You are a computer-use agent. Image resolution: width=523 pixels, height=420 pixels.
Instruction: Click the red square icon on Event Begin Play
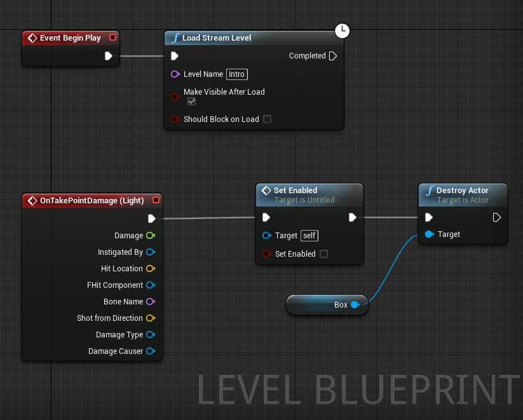coord(113,37)
